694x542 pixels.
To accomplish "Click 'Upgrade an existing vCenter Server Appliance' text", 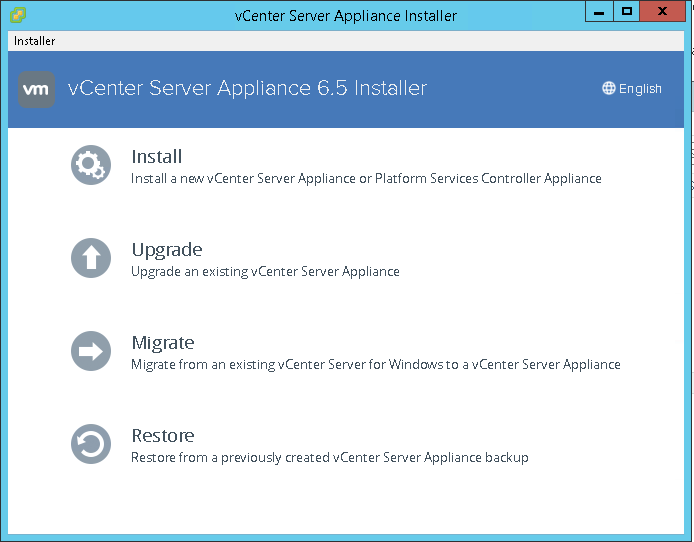I will (x=265, y=272).
